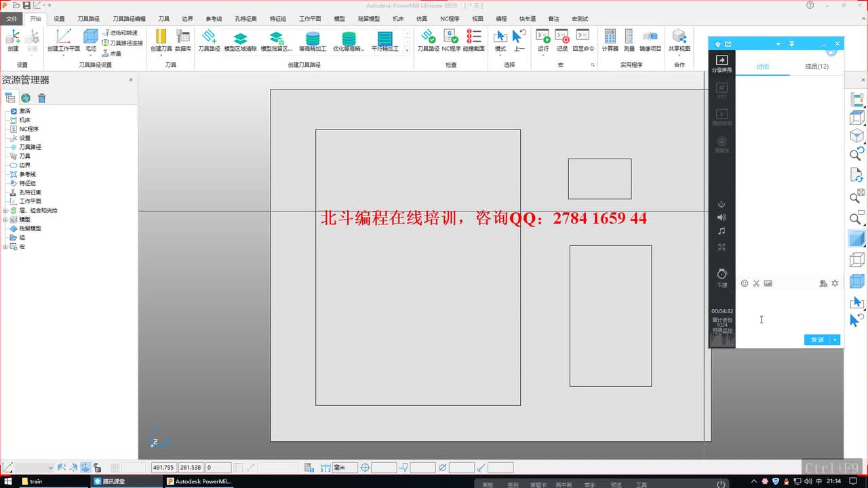Viewport: 868px width, 488px height.
Task: Switch to the 刀具路径编辑 ribbon tab
Action: click(x=129, y=19)
